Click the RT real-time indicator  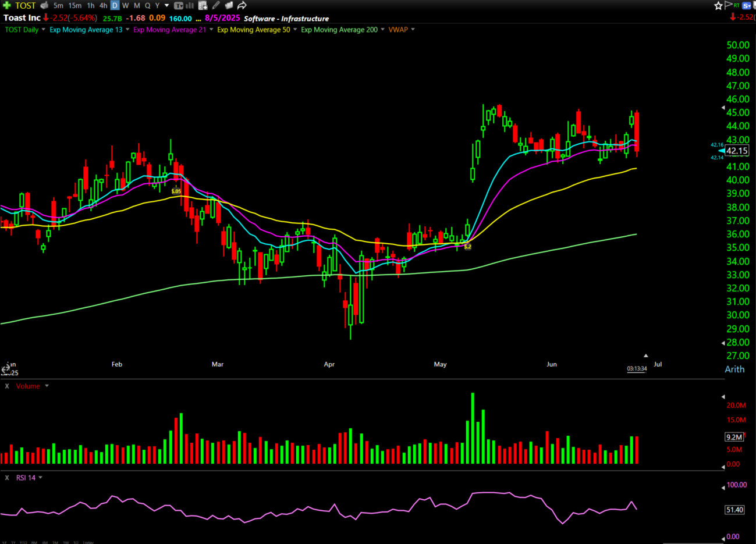tap(736, 5)
